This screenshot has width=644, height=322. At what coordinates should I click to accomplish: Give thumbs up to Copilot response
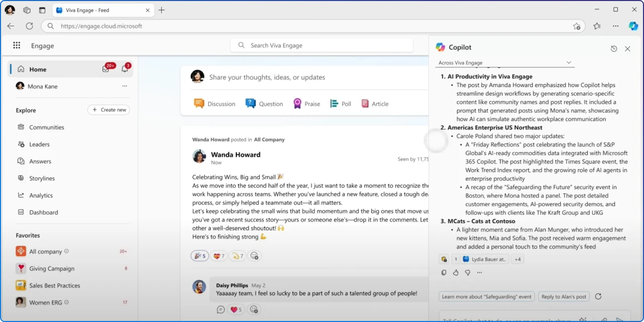[455, 273]
